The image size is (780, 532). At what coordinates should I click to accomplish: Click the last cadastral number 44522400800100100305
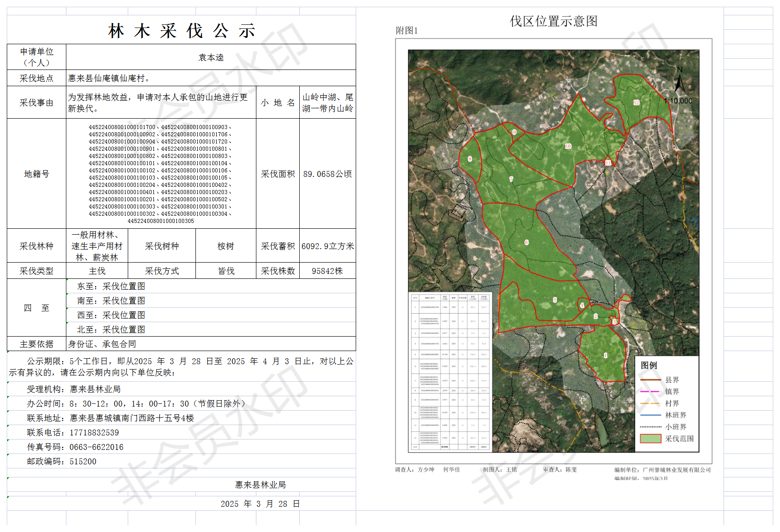click(161, 221)
